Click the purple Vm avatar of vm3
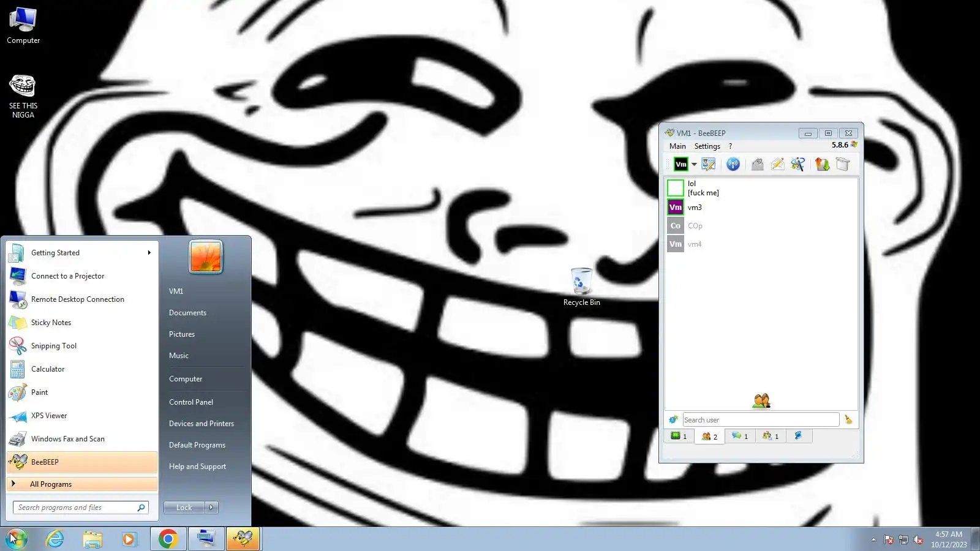 coord(676,207)
